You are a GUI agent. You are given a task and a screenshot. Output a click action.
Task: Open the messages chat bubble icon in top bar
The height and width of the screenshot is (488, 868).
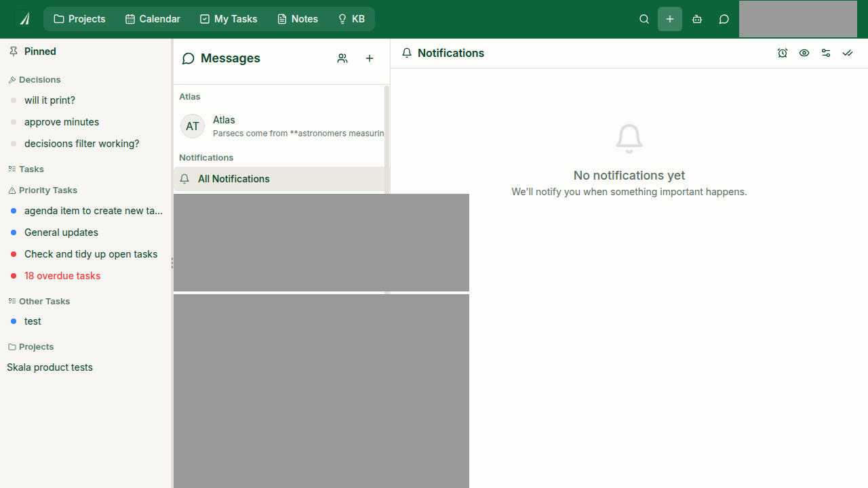[724, 19]
